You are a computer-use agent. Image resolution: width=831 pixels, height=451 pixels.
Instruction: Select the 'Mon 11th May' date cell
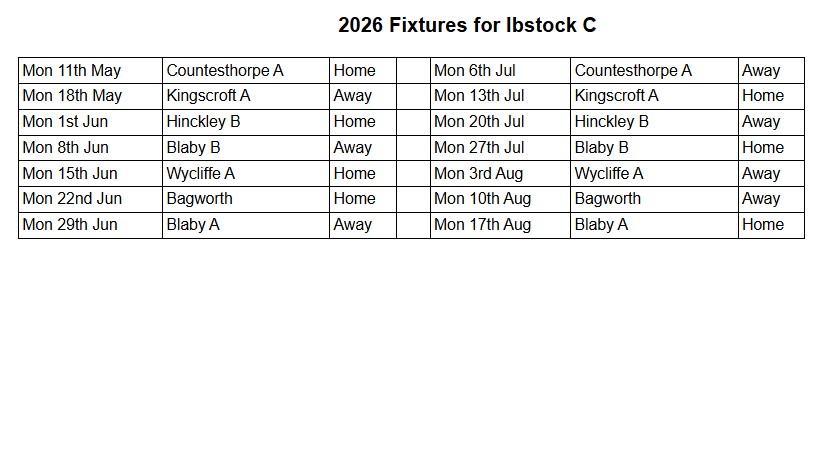[x=72, y=71]
